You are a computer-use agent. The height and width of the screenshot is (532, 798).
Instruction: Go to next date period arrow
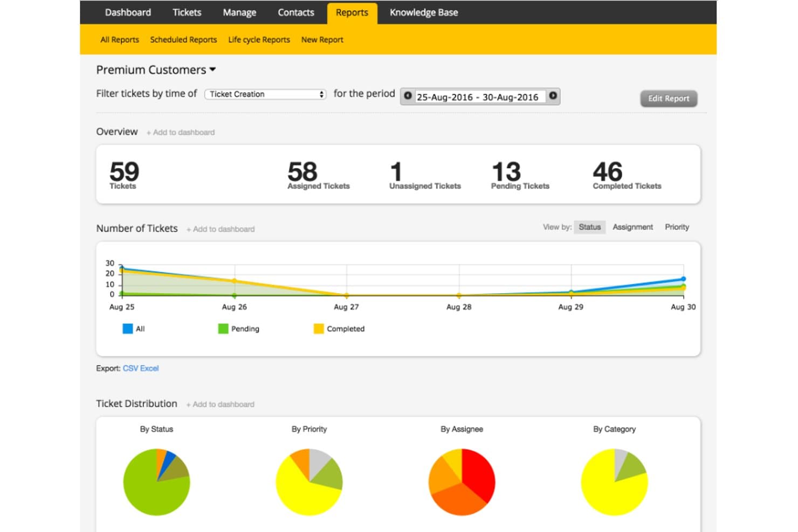[x=553, y=96]
